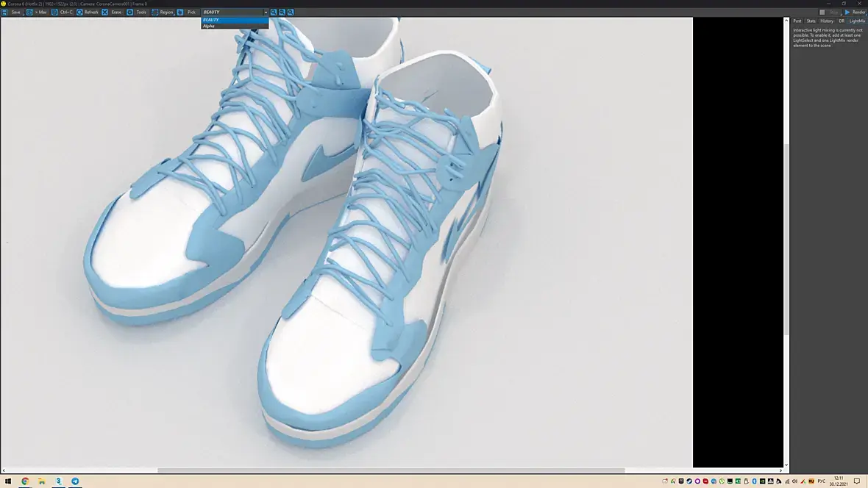Open the Windows notification center icon

pyautogui.click(x=857, y=481)
